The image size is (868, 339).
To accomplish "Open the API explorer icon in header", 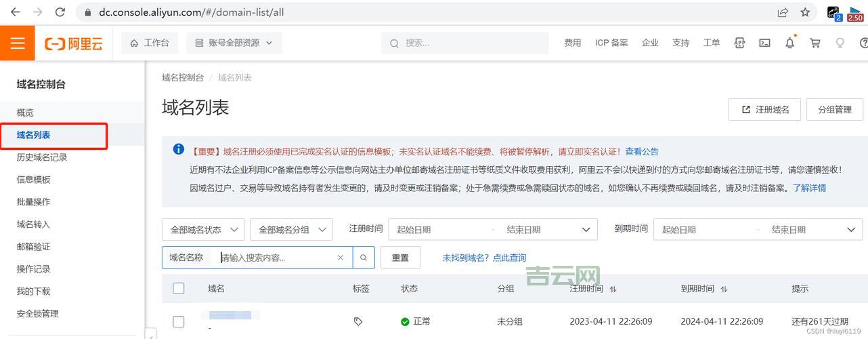I will pos(739,43).
